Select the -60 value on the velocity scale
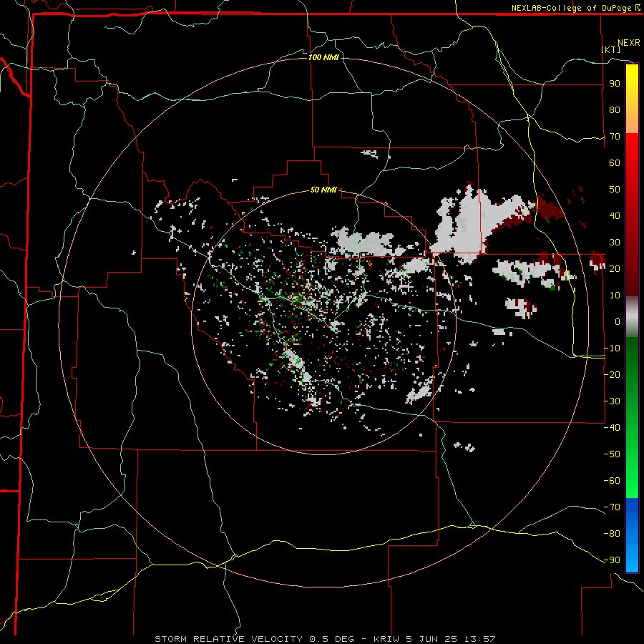This screenshot has height=644, width=644. pos(612,481)
